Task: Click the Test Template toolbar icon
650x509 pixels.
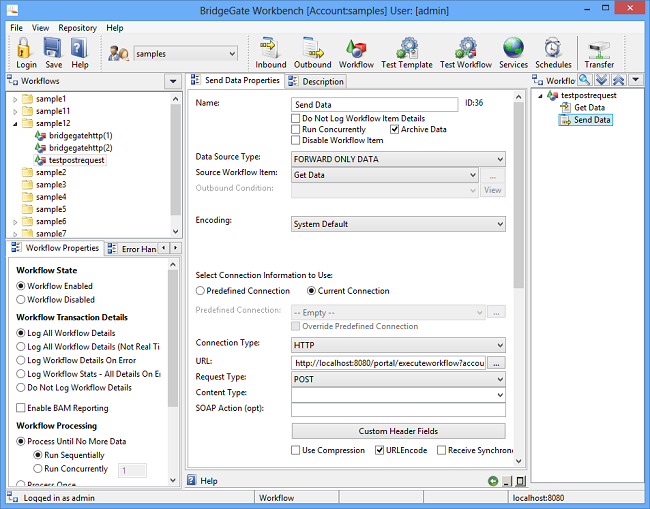Action: tap(407, 52)
